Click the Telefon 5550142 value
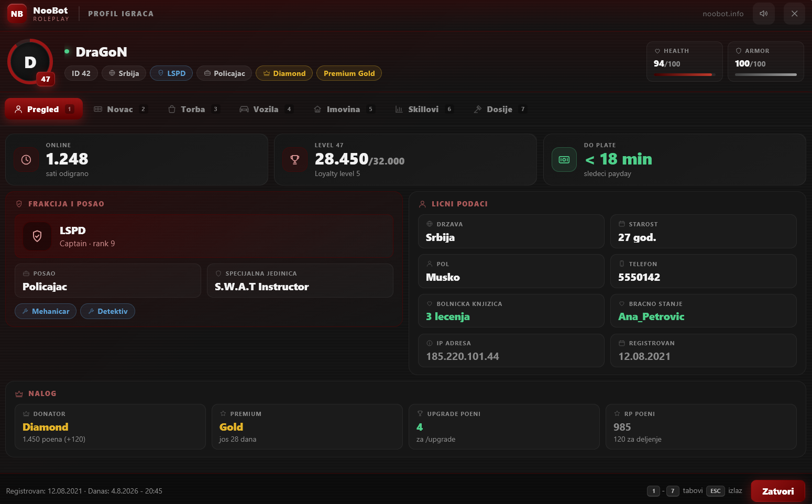The width and height of the screenshot is (812, 504). pyautogui.click(x=639, y=277)
